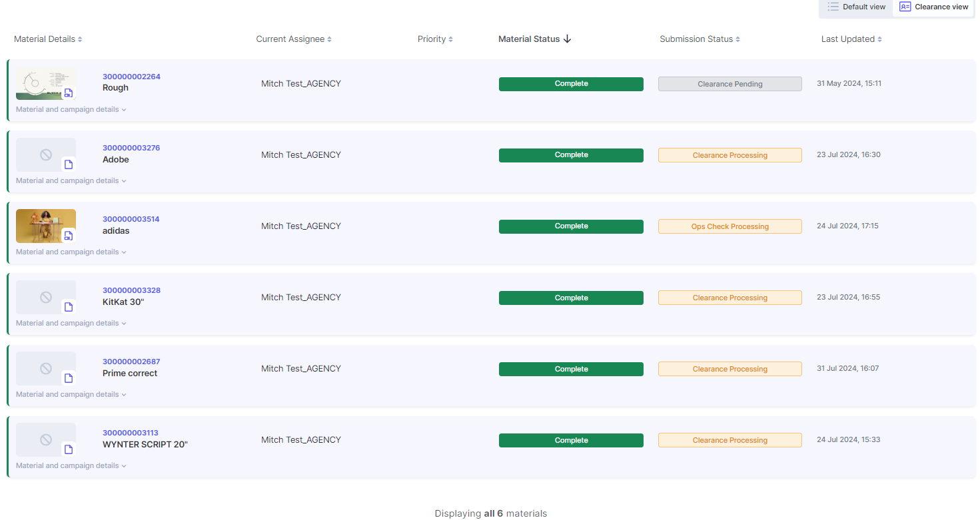The image size is (980, 520).
Task: Click the Clearance Processing badge for WYNTER SCRIPT 20"
Action: (x=730, y=440)
